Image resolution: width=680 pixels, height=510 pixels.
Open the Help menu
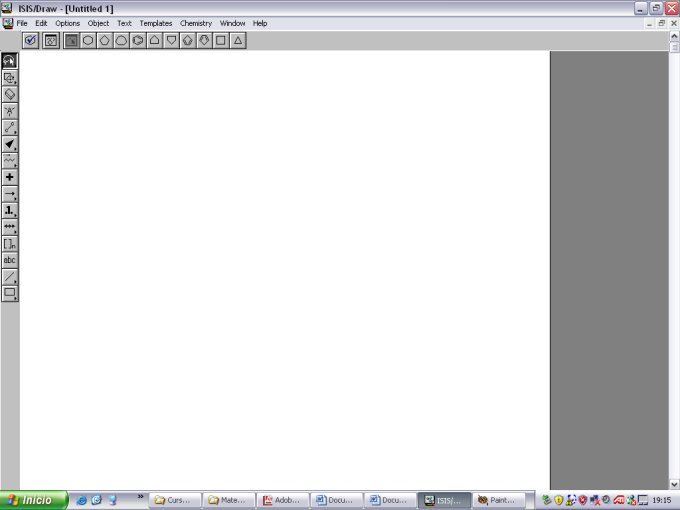pos(260,23)
